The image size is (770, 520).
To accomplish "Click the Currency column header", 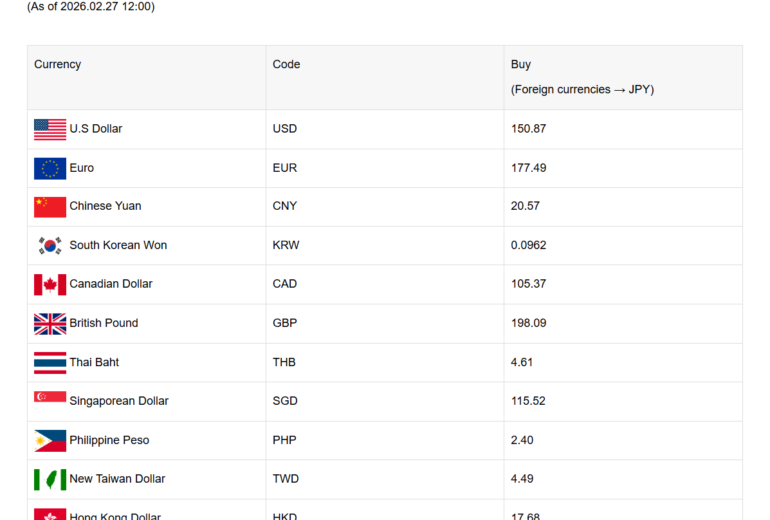I will [x=57, y=64].
